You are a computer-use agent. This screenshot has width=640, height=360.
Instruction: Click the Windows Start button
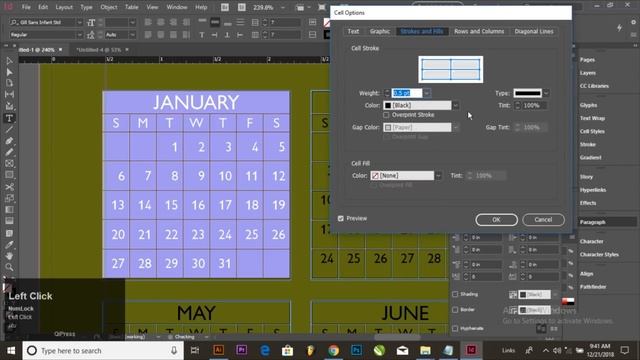11,351
